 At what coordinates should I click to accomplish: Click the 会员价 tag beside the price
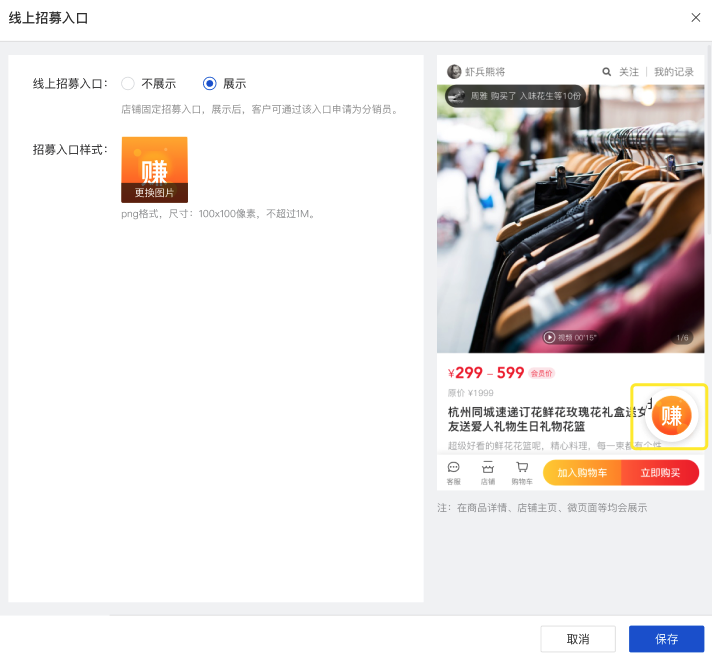tap(541, 373)
